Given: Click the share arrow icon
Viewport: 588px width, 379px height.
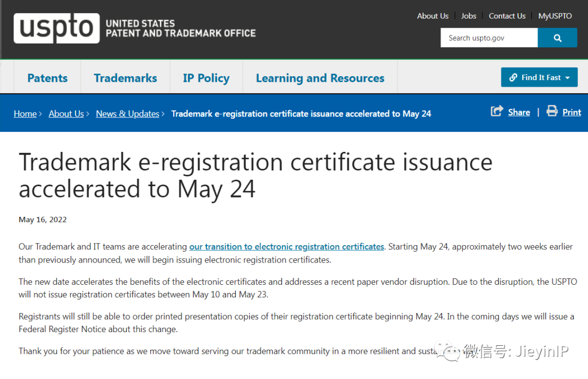Looking at the screenshot, I should 497,112.
